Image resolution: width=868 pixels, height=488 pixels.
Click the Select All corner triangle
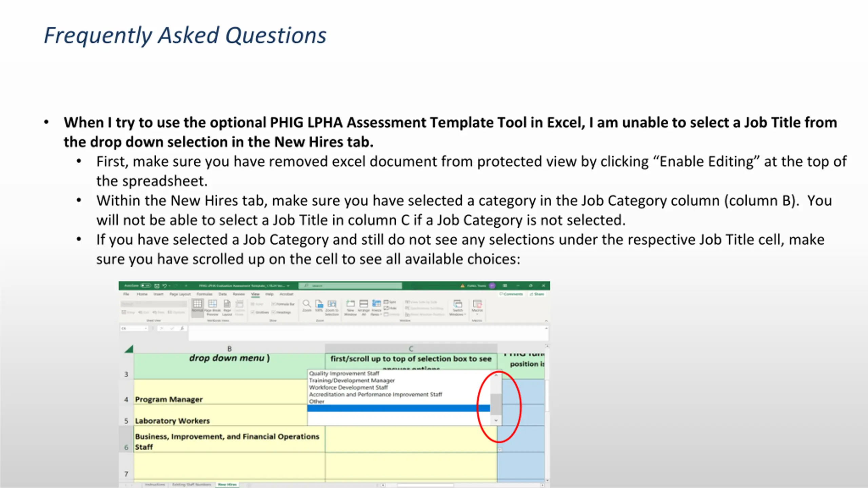coord(129,349)
